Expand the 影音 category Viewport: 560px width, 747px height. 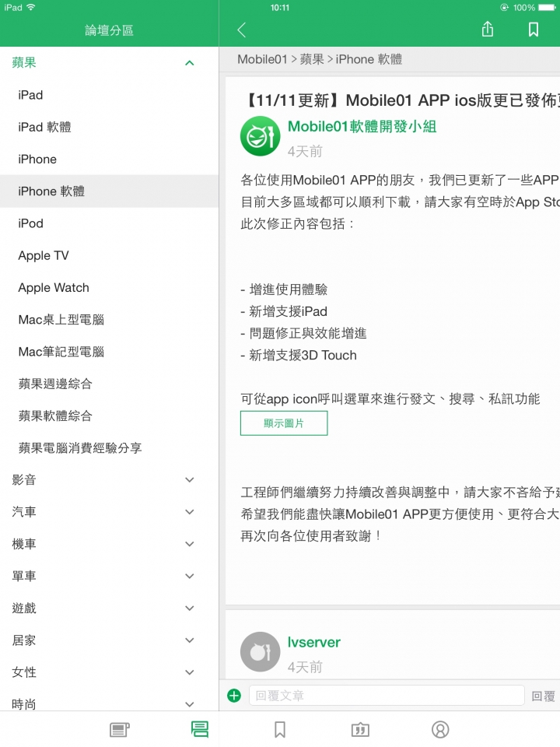tap(109, 480)
